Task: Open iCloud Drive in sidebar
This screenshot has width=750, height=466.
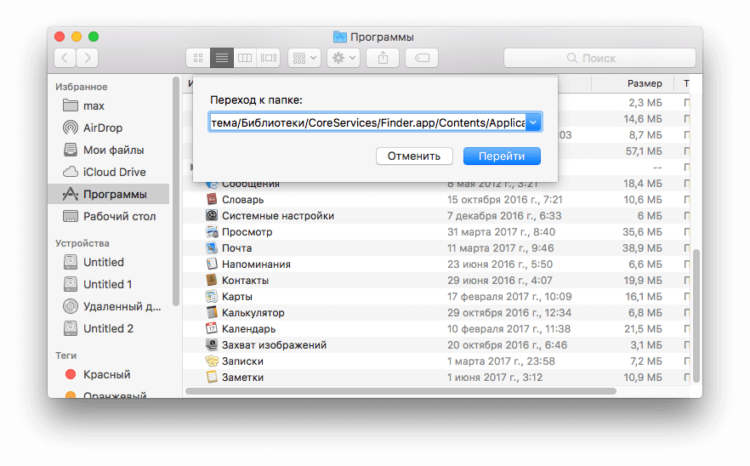Action: coord(109,172)
